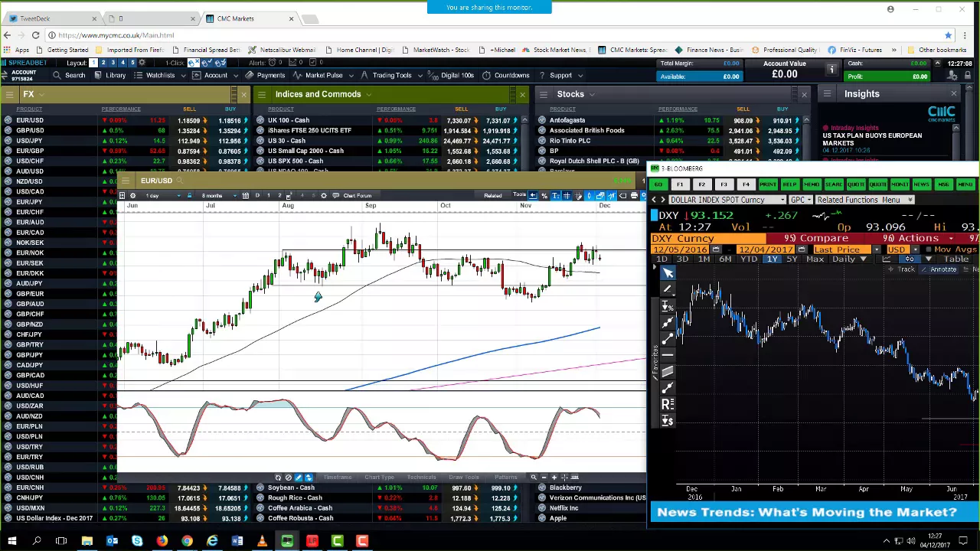
Task: Click the magnifier zoom icon below chart
Action: tap(534, 478)
